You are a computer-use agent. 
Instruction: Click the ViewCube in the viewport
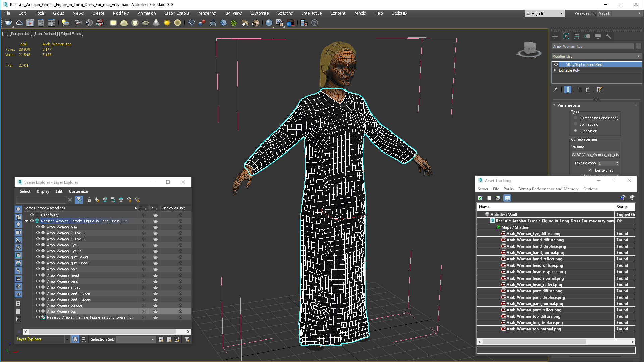(x=529, y=49)
